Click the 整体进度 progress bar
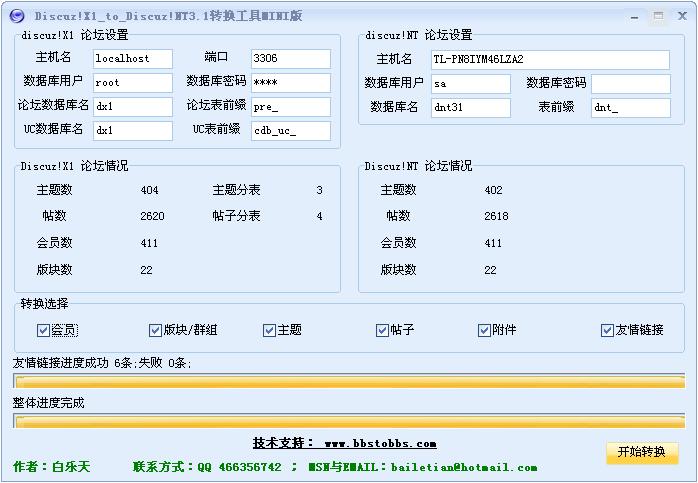698x483 pixels. point(349,421)
